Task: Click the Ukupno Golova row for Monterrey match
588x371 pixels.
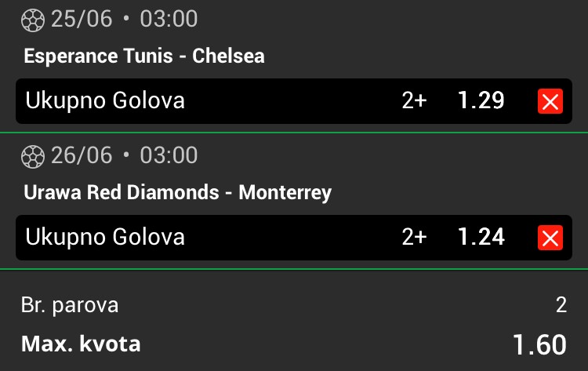Action: [x=294, y=238]
